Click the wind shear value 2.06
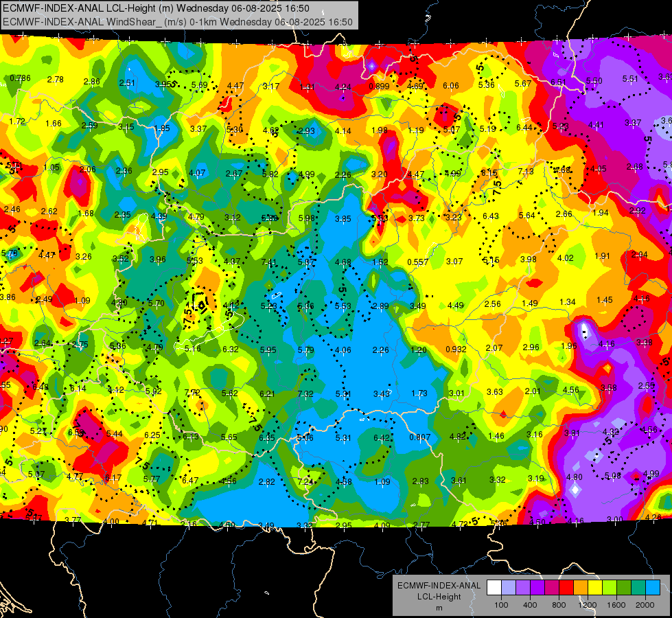 87,170
